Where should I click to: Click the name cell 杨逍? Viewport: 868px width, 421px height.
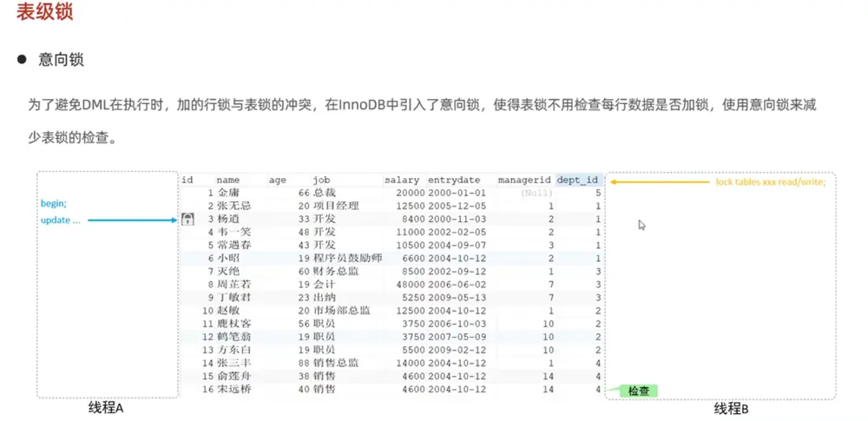[227, 219]
